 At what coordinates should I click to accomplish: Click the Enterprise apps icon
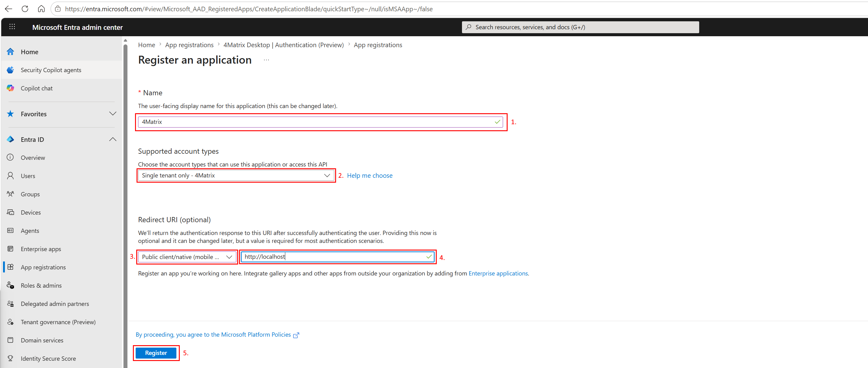pyautogui.click(x=10, y=249)
